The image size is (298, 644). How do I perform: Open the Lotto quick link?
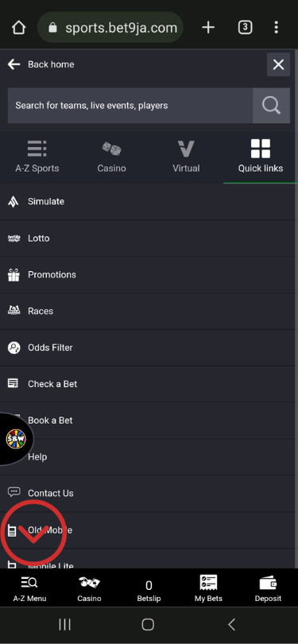149,239
